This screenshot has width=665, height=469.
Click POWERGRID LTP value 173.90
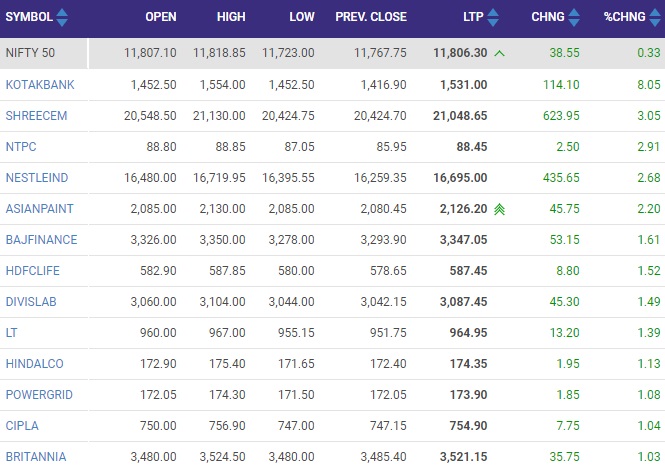[x=469, y=394]
